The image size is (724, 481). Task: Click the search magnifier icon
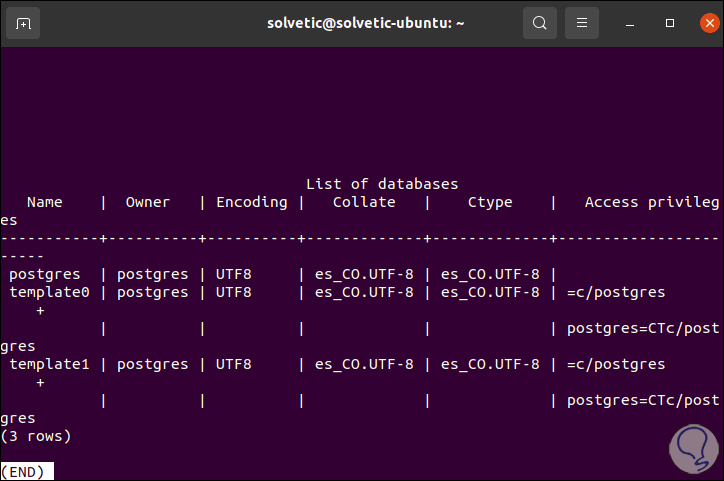point(540,22)
